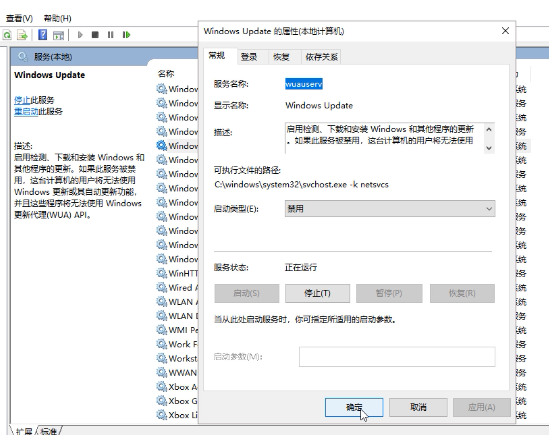Select the WWAN service row icon
This screenshot has height=435, width=549.
(x=161, y=373)
